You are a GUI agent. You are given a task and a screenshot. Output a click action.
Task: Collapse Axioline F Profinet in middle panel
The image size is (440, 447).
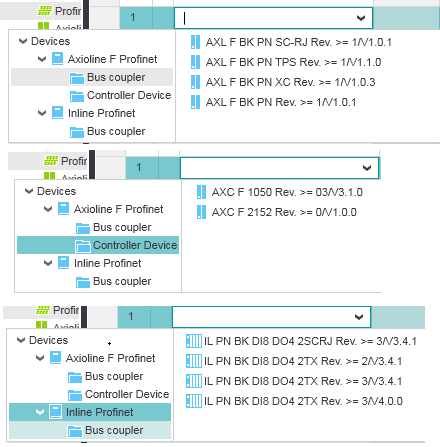click(48, 209)
